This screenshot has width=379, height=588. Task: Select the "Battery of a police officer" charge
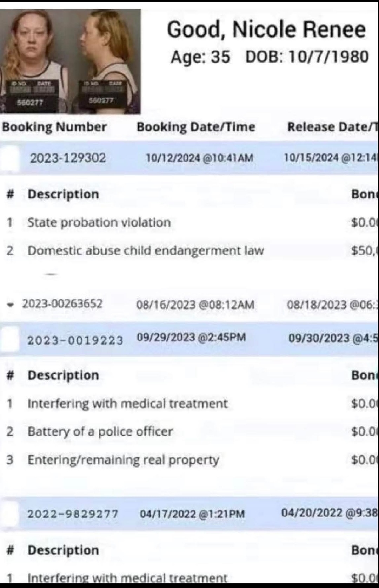tap(100, 431)
